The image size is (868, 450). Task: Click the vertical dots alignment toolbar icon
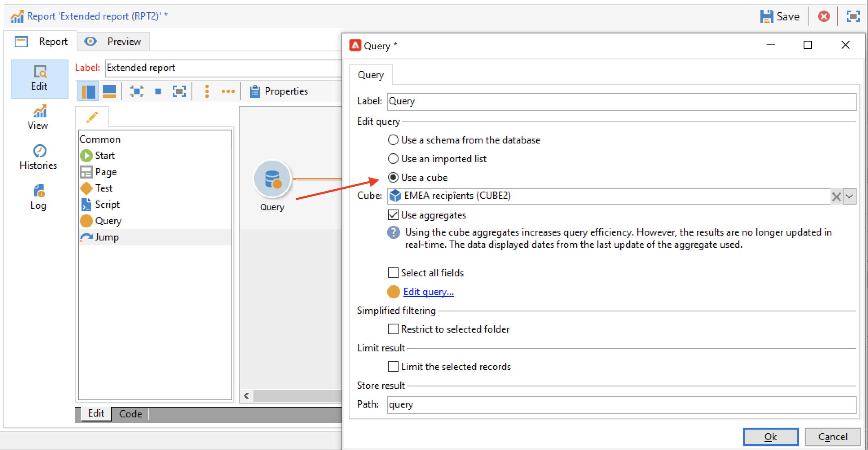click(207, 91)
